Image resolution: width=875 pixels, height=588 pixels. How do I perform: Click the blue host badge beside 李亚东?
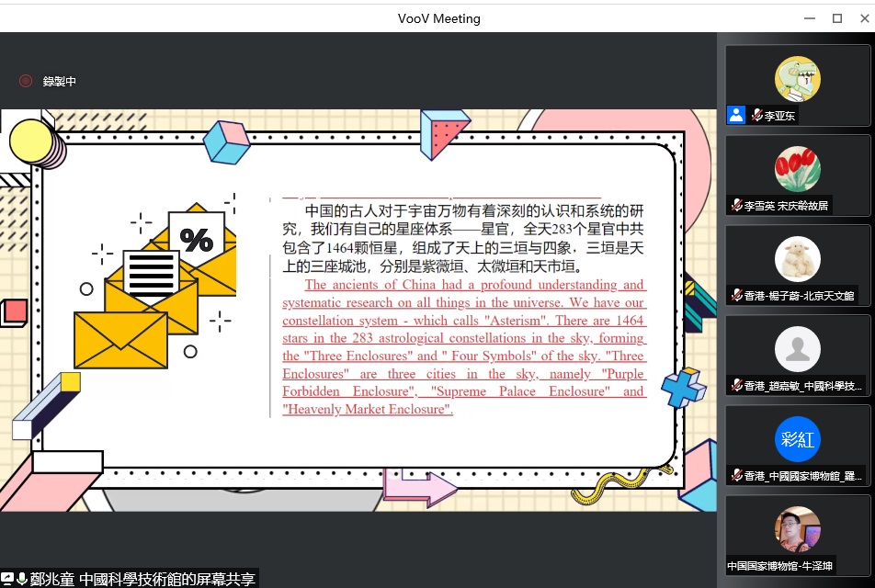click(x=735, y=115)
